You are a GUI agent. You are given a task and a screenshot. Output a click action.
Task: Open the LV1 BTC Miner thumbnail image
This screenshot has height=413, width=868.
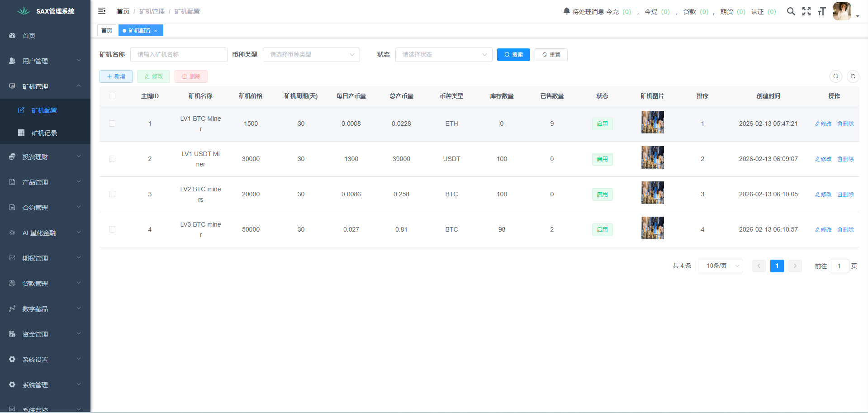(x=653, y=122)
